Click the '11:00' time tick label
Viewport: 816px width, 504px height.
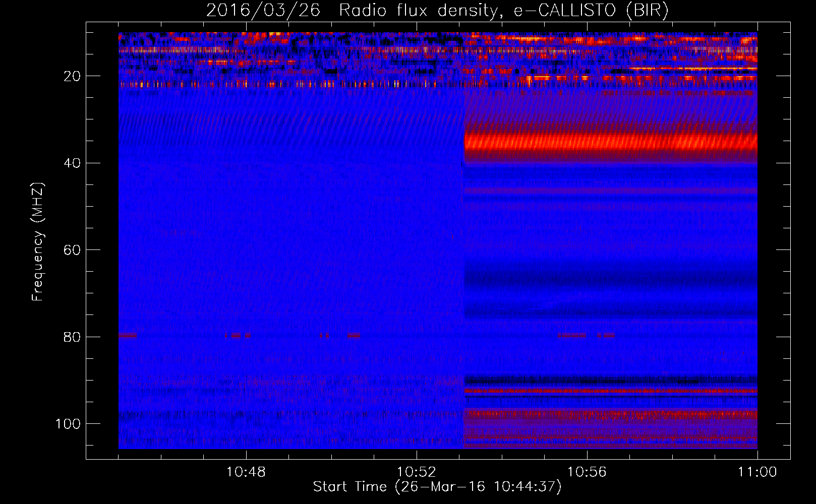tap(757, 472)
